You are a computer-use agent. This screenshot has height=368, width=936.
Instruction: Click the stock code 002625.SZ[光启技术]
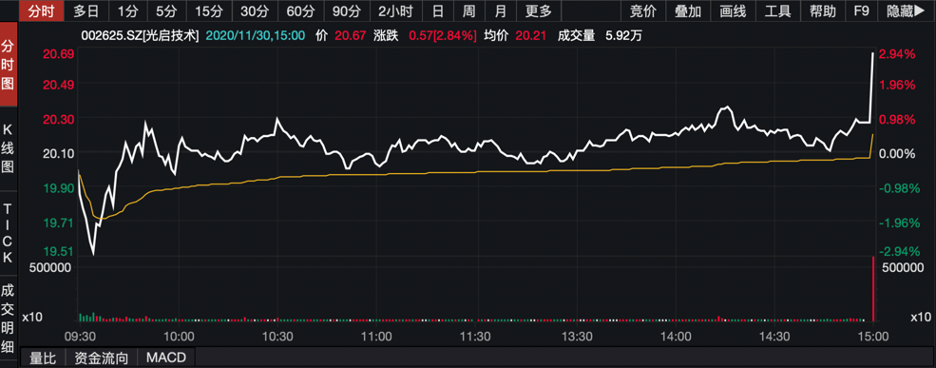(141, 36)
